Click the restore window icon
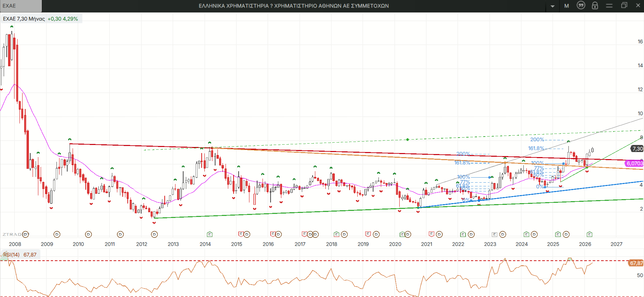The image size is (644, 297). (624, 6)
